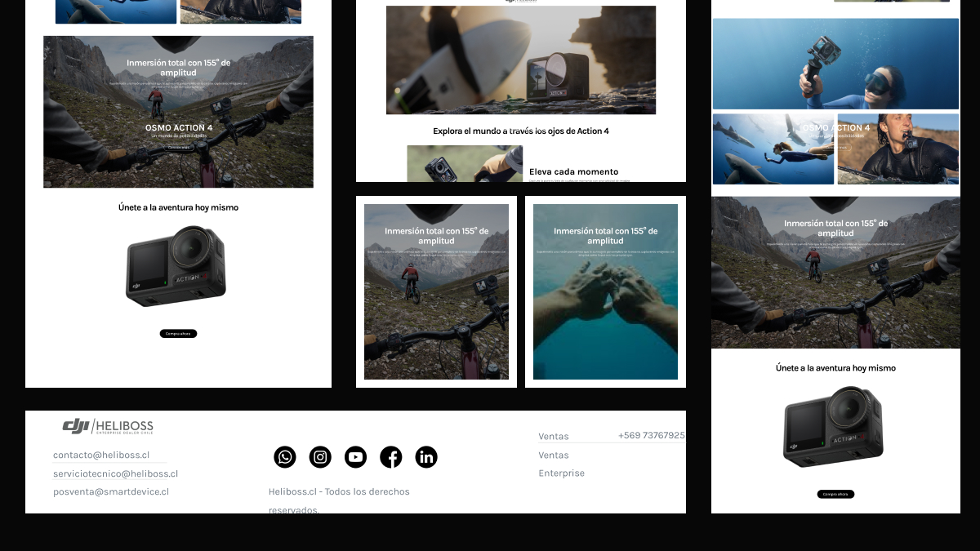Click the Comprar ahora button in the right mobile mockup
Image resolution: width=980 pixels, height=551 pixels.
pyautogui.click(x=835, y=494)
